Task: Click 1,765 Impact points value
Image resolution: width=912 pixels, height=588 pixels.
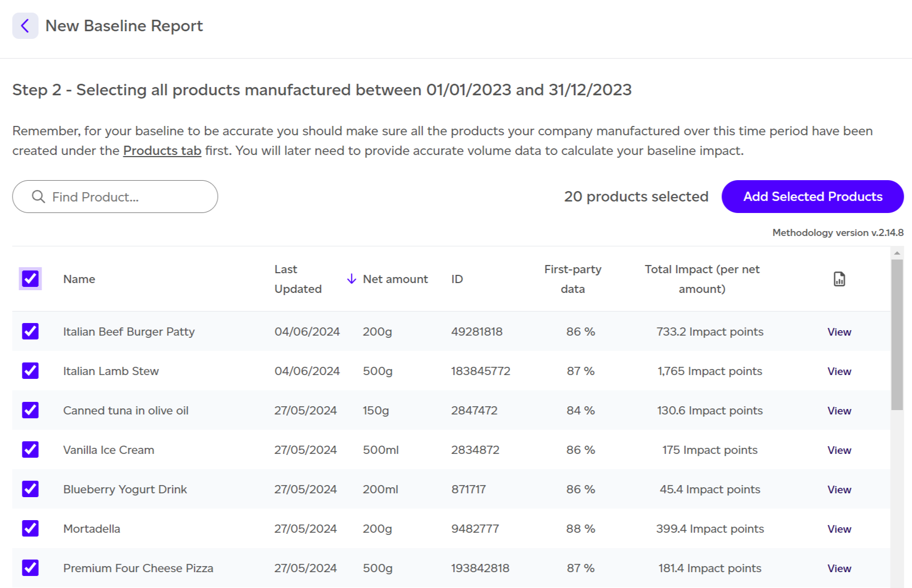Action: tap(709, 371)
